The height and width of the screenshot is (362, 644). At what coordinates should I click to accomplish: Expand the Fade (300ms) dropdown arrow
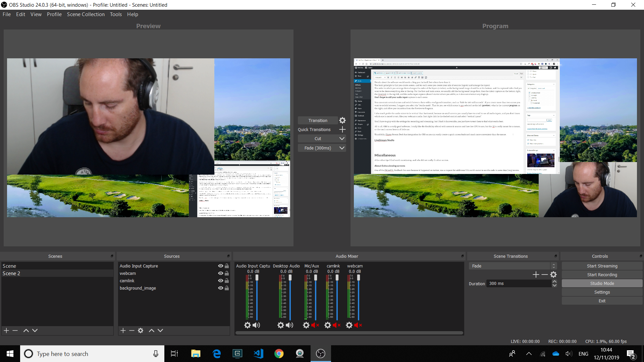[342, 148]
